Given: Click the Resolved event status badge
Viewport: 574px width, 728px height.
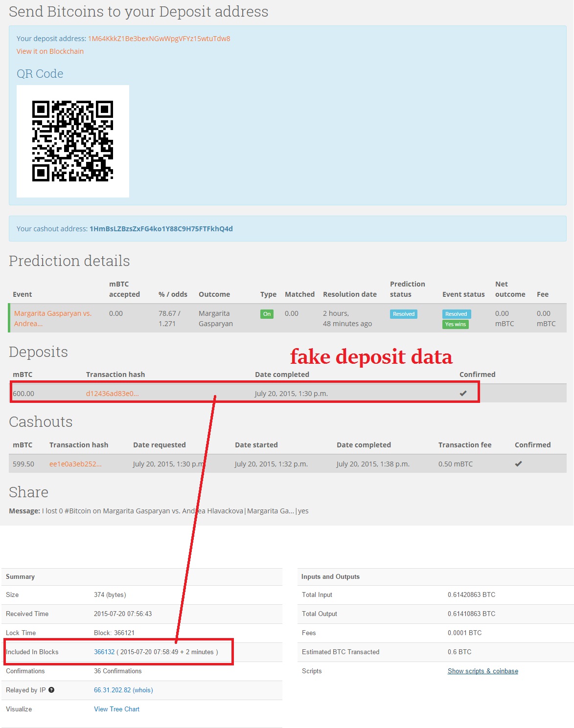Looking at the screenshot, I should 456,314.
